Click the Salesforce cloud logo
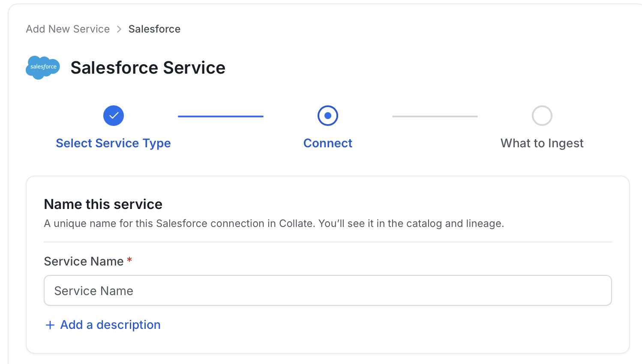Viewport: 642px width, 364px height. point(43,68)
